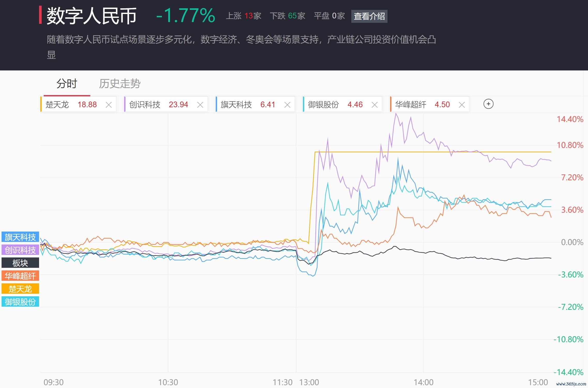Click the 数字人民币 sector title

tap(92, 16)
